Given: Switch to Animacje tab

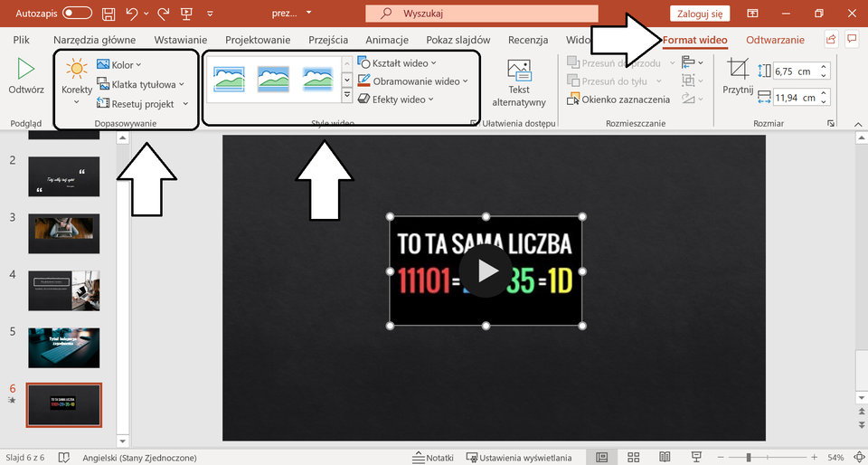Looking at the screenshot, I should (387, 40).
